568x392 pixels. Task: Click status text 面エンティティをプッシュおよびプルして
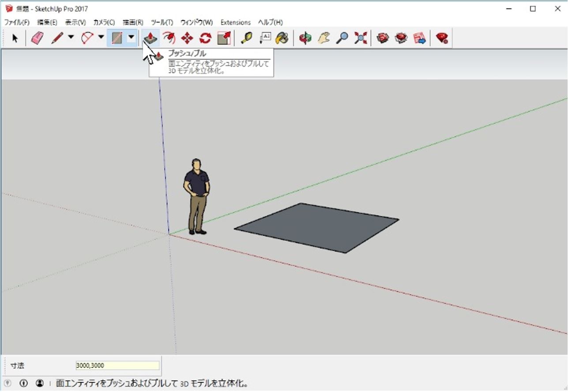[x=117, y=383]
